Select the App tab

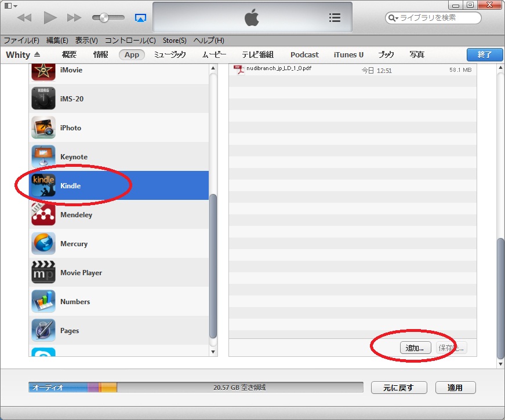pos(132,54)
